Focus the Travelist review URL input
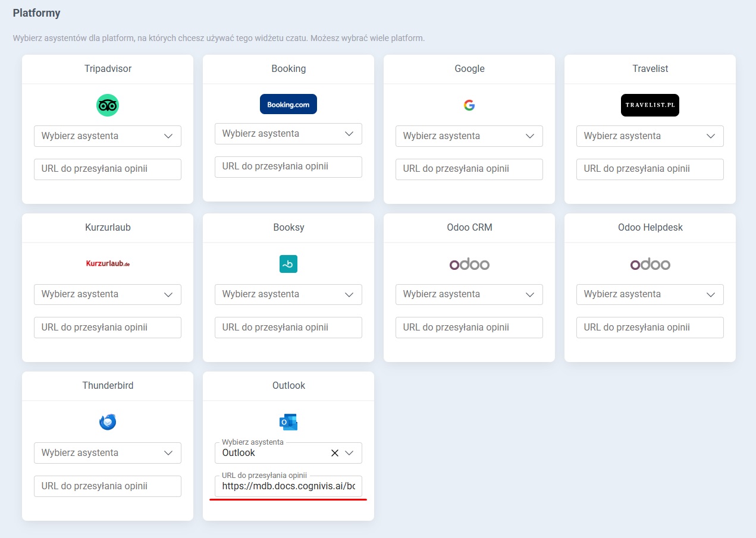 coord(650,169)
